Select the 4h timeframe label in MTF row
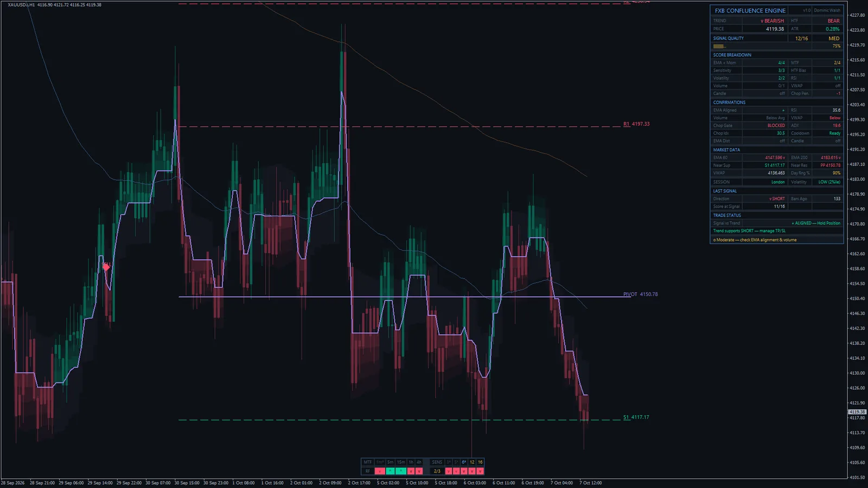 click(419, 462)
